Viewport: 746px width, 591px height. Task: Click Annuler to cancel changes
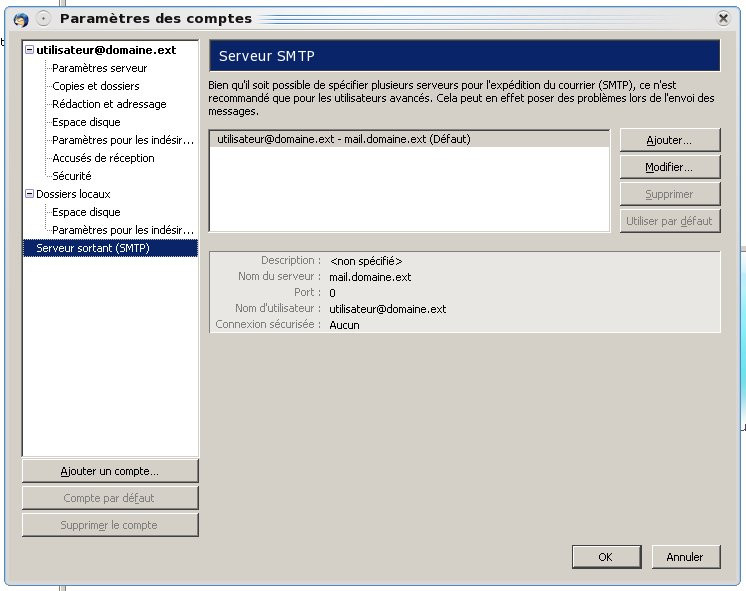coord(685,557)
